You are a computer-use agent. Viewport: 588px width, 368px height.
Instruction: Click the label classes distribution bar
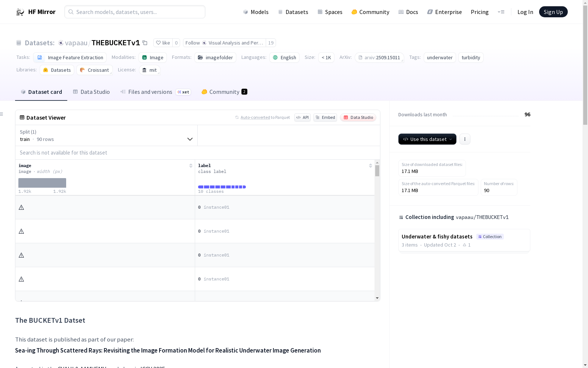(x=222, y=187)
